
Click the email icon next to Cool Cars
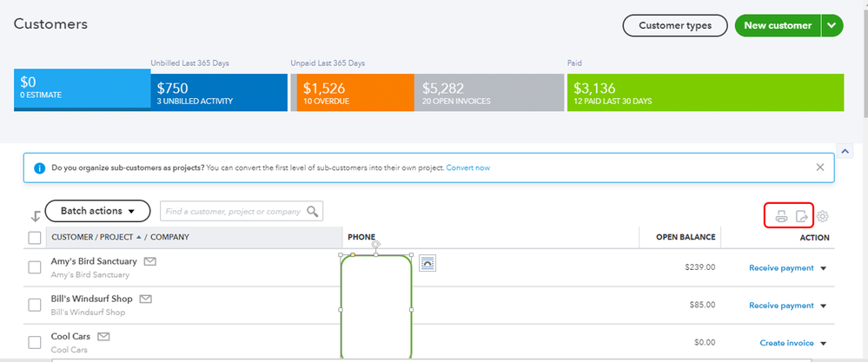[103, 337]
